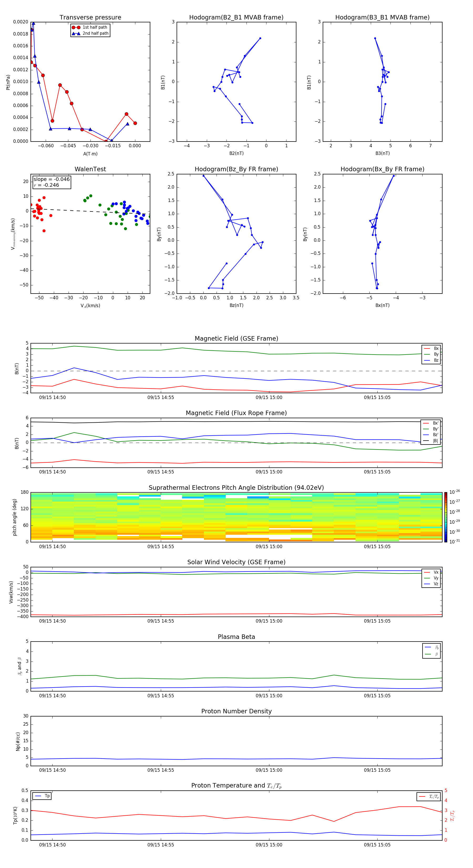This screenshot has width=473, height=868.
Task: Click 'A(T·m)' x-axis label
Action: [x=90, y=154]
